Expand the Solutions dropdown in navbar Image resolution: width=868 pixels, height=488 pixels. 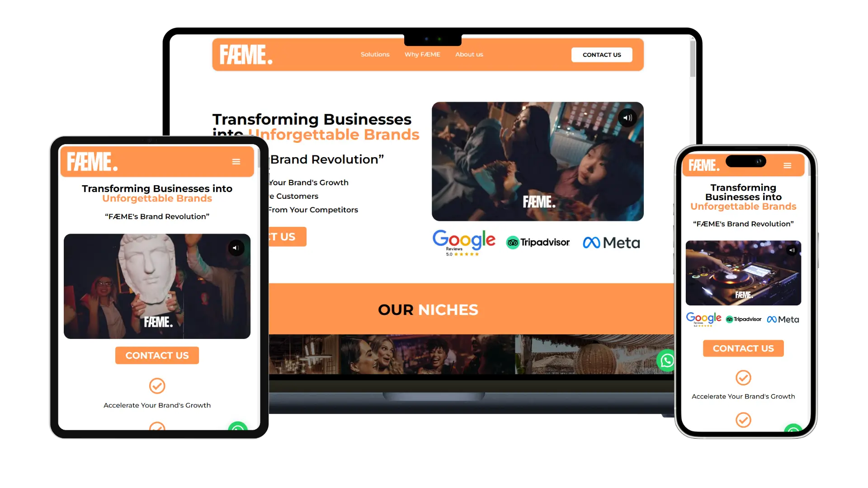374,54
